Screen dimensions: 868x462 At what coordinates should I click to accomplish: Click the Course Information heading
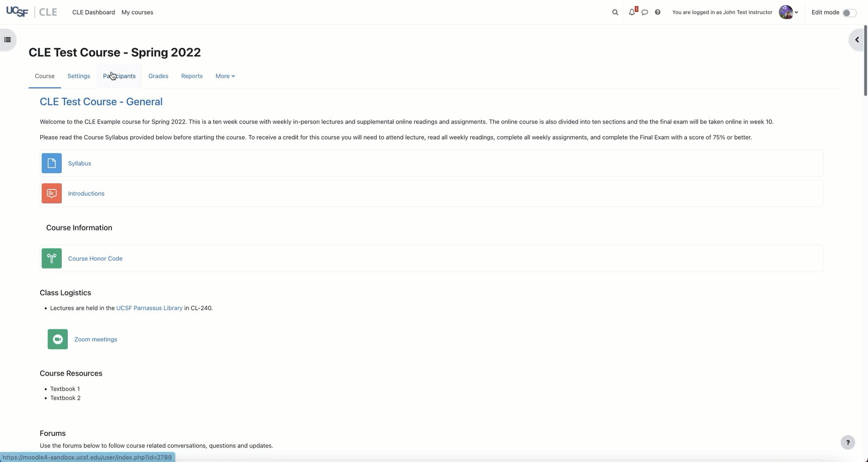(x=79, y=228)
